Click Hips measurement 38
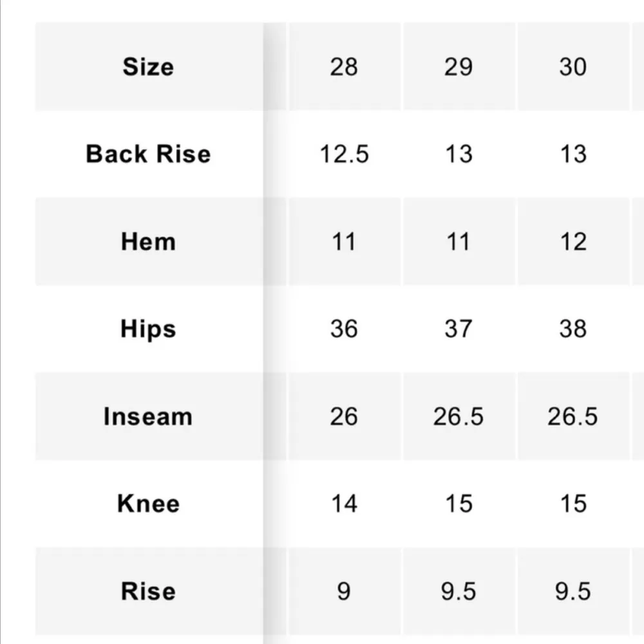 click(573, 329)
